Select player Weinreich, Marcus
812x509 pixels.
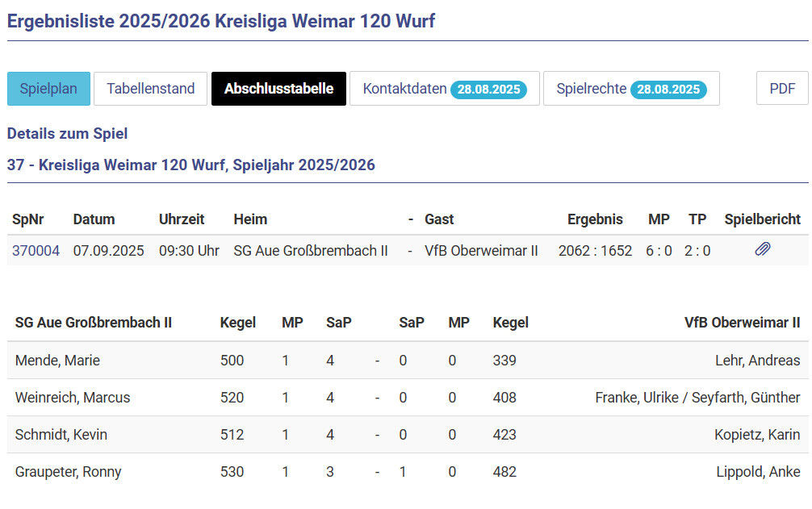click(73, 398)
